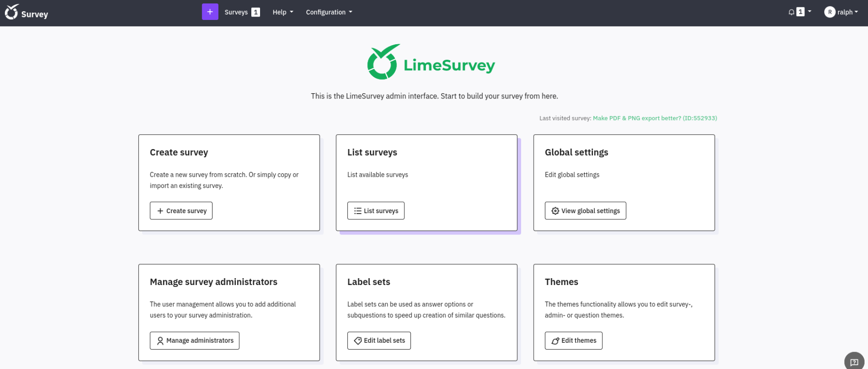Click 'List available surveys' description text
This screenshot has height=369, width=868.
pos(377,175)
